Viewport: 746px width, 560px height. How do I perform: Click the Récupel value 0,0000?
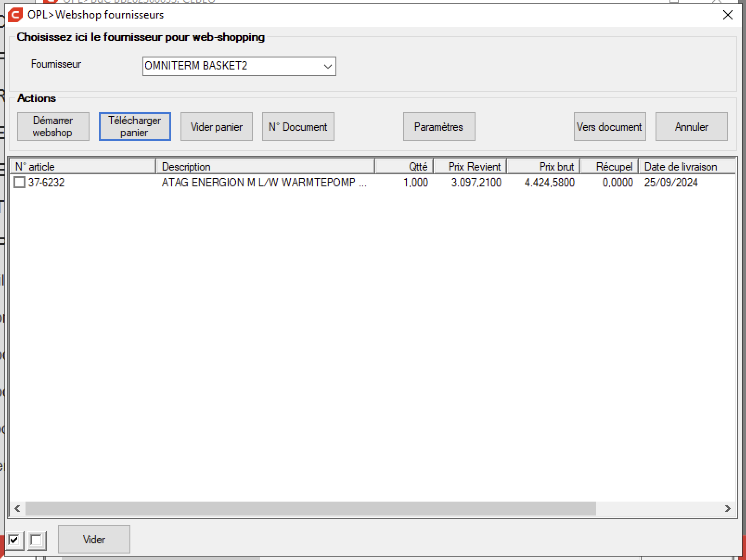point(617,182)
